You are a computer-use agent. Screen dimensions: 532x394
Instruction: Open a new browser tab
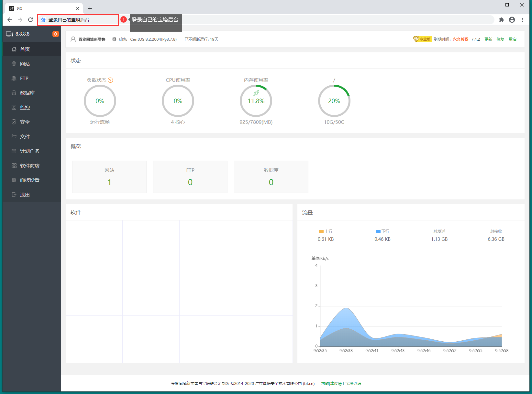[90, 8]
